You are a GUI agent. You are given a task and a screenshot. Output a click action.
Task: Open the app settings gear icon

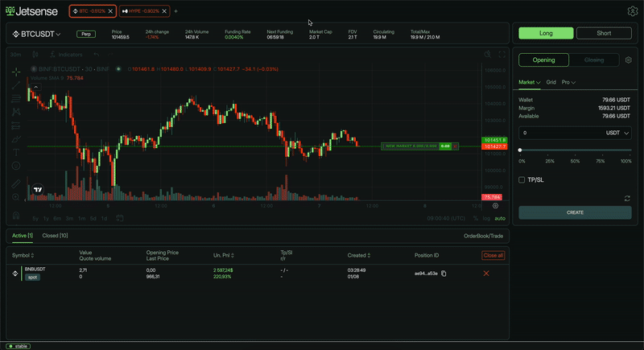[632, 11]
